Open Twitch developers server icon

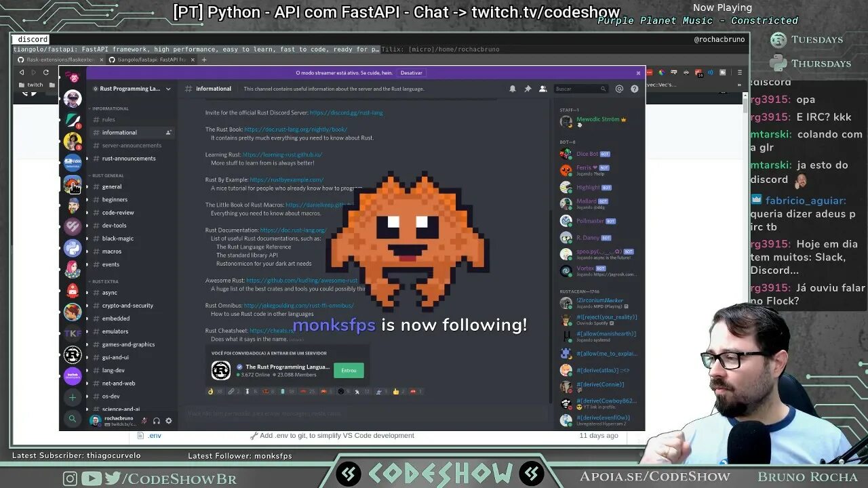tap(73, 376)
